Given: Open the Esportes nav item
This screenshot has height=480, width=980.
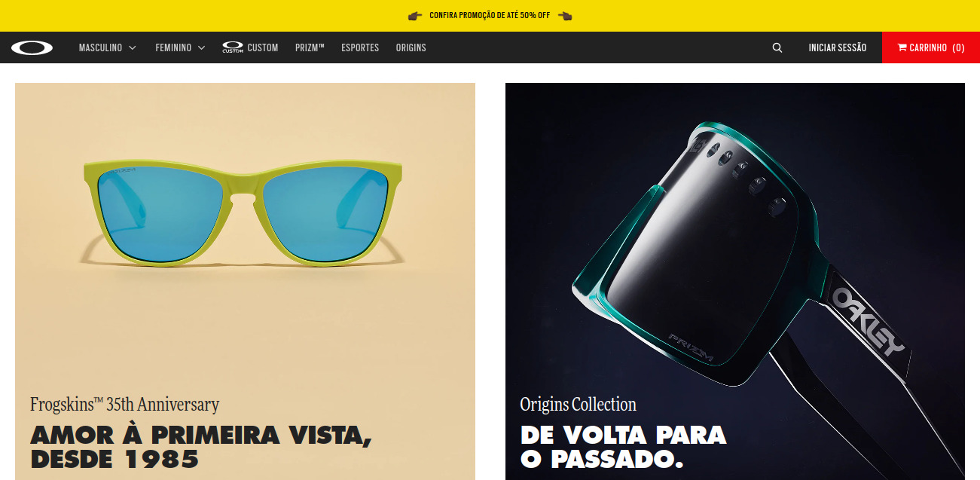Looking at the screenshot, I should [x=360, y=47].
